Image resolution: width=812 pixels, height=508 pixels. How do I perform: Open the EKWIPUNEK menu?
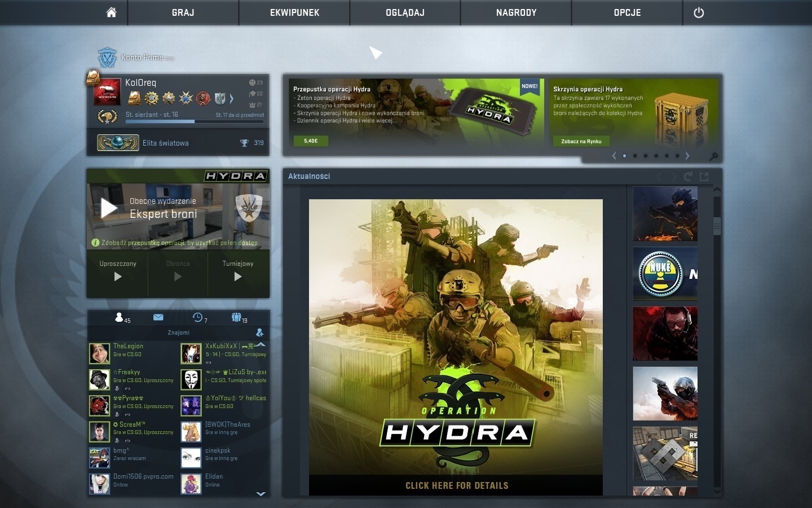(294, 12)
